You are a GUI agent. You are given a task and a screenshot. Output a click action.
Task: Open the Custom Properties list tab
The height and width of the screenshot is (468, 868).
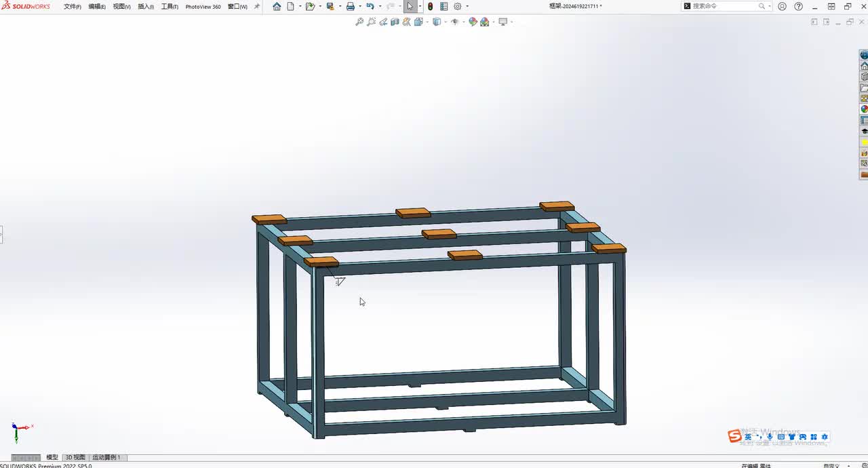(864, 120)
